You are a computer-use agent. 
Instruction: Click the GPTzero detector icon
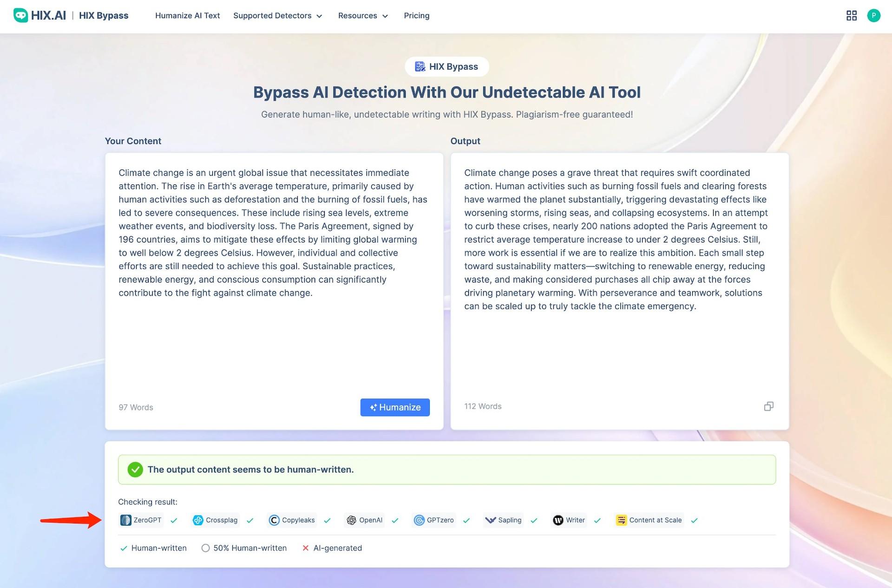point(419,520)
